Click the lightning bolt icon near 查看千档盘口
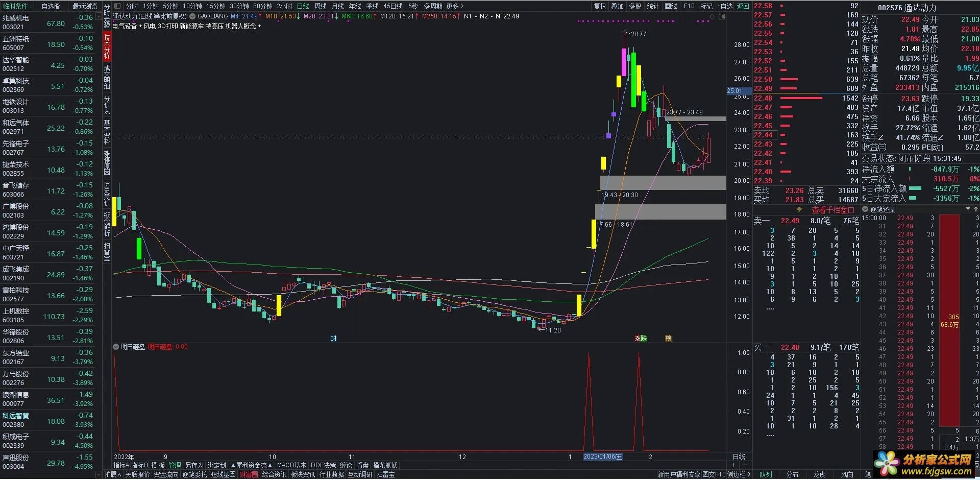 (800, 210)
